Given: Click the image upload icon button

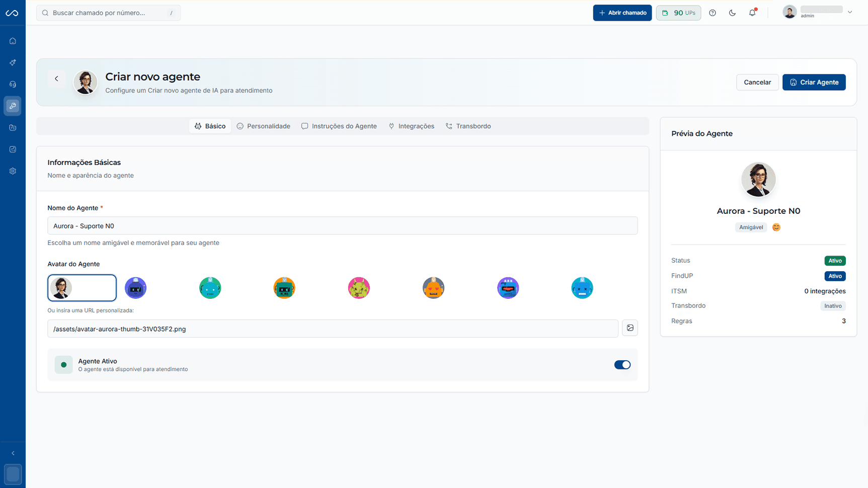Looking at the screenshot, I should pos(630,328).
